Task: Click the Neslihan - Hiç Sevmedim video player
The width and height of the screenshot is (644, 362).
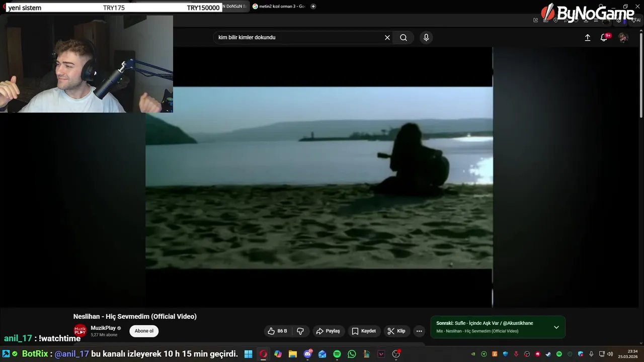Action: point(319,177)
